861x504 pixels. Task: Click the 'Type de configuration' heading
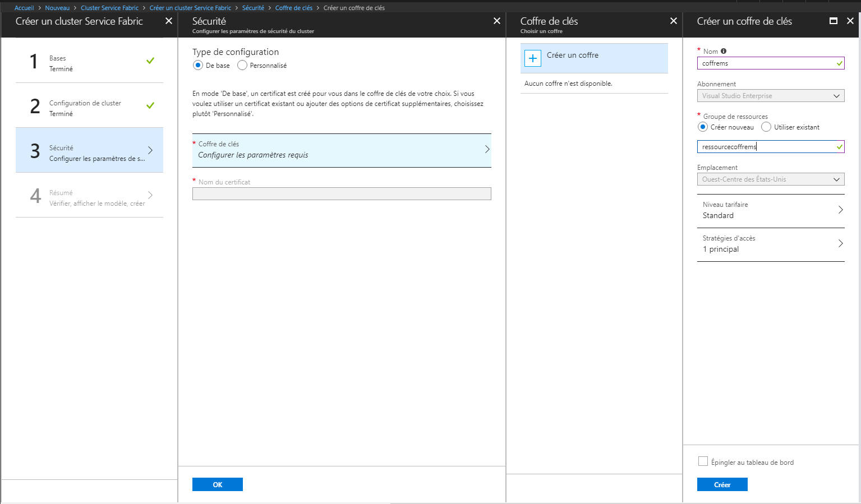[x=236, y=52]
